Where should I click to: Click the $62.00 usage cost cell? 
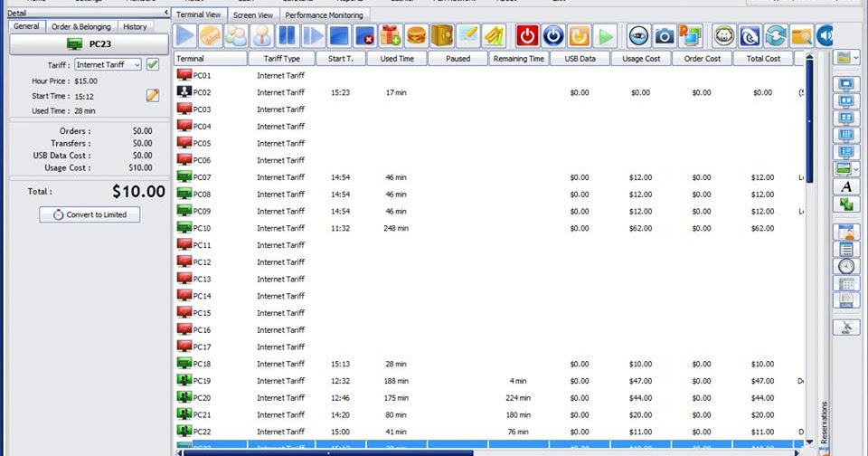(x=640, y=228)
